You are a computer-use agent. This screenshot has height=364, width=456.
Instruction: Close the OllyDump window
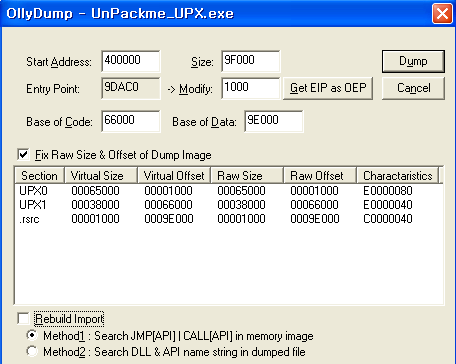pos(442,14)
